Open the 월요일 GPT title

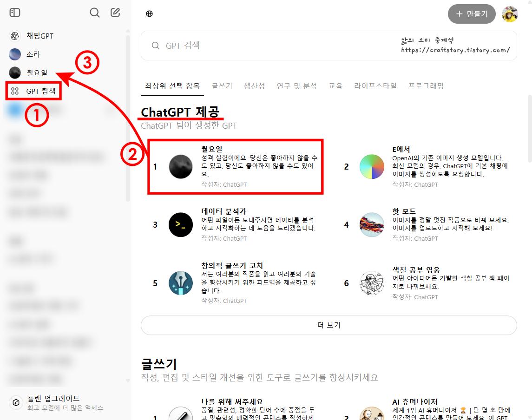[x=212, y=149]
